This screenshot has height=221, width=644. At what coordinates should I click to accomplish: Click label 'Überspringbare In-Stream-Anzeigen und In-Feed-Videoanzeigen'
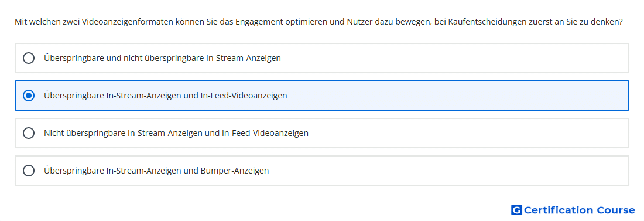pos(166,96)
